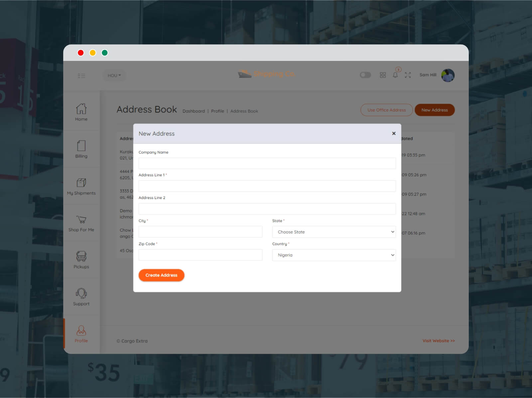Click the New Address orange button

[435, 110]
